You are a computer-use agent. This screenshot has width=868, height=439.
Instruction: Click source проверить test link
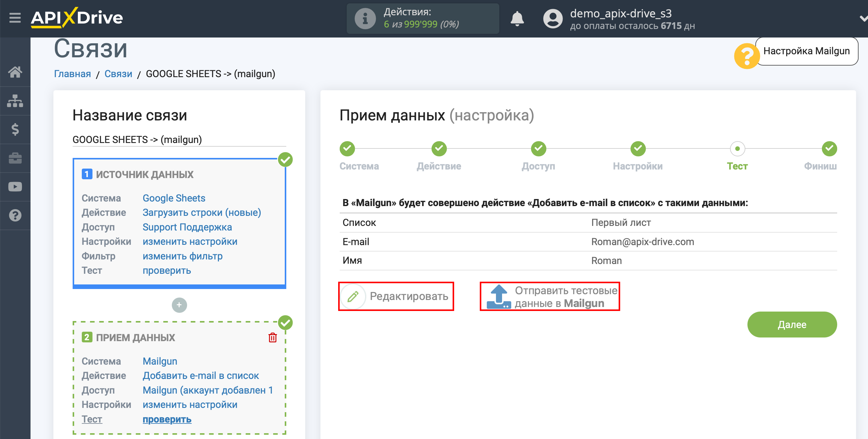166,270
